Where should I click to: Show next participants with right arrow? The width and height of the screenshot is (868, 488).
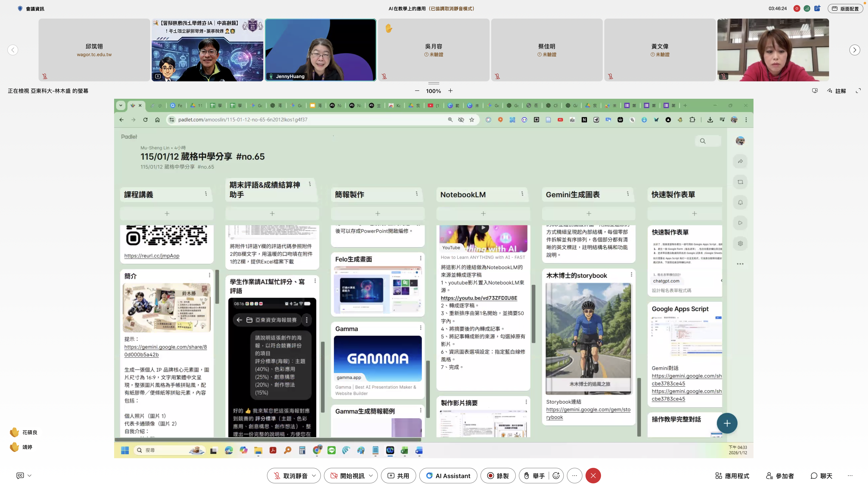point(854,50)
